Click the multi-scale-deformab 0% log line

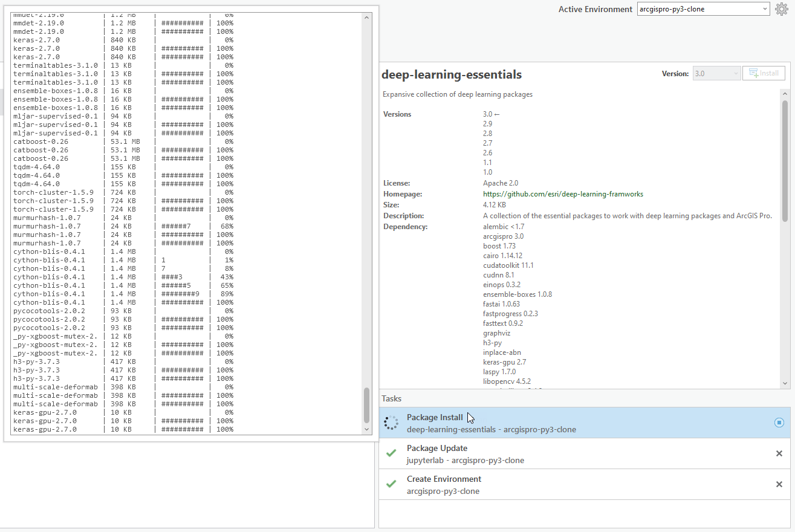[123, 387]
